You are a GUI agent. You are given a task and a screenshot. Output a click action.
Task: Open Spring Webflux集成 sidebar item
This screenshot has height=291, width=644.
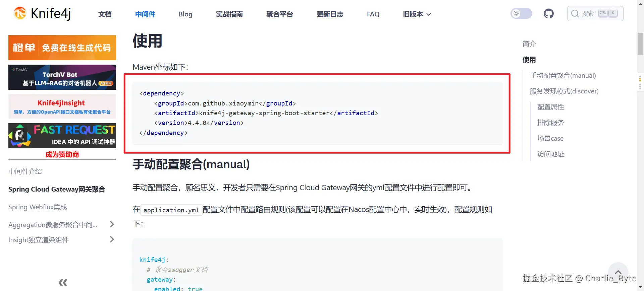(x=38, y=207)
